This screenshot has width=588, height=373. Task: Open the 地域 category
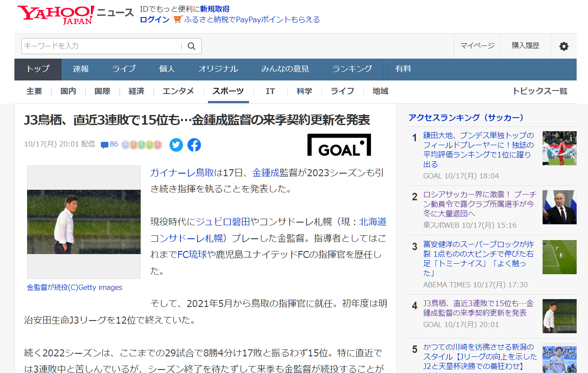tap(380, 91)
